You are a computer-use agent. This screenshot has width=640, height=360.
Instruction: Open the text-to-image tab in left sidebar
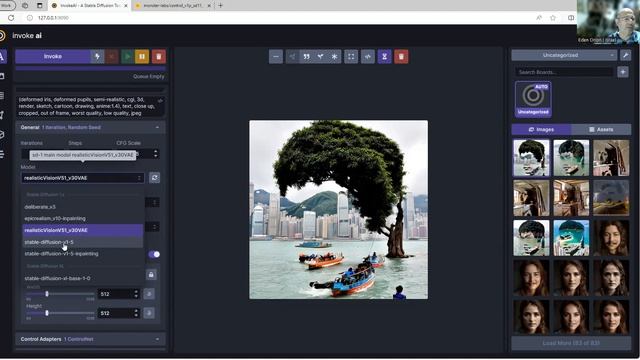pyautogui.click(x=2, y=56)
